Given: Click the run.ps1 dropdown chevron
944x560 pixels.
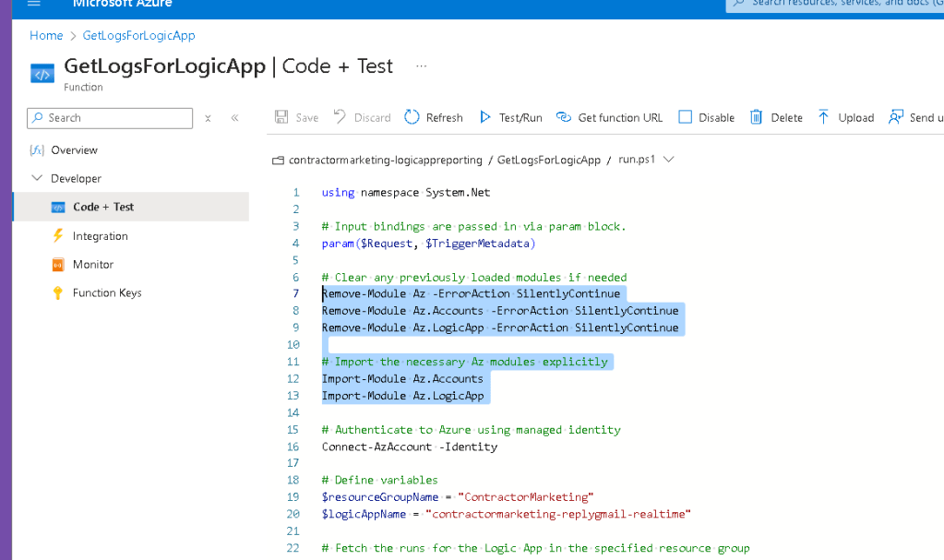Looking at the screenshot, I should point(668,160).
